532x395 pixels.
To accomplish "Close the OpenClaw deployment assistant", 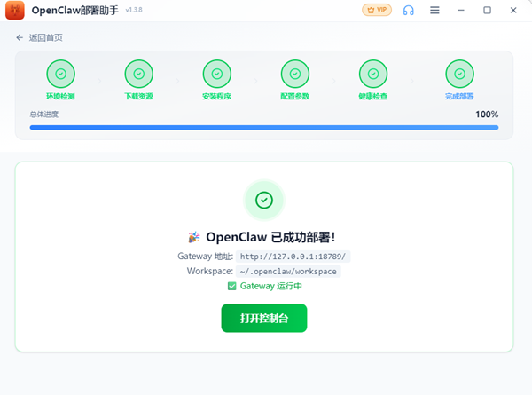I will pyautogui.click(x=513, y=10).
